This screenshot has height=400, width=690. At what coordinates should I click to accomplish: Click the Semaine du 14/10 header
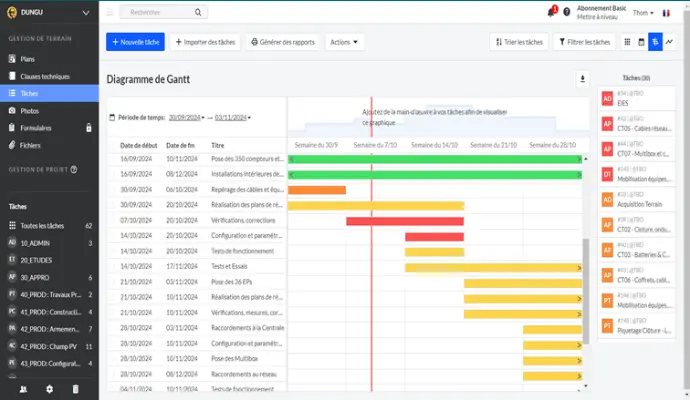tap(434, 145)
